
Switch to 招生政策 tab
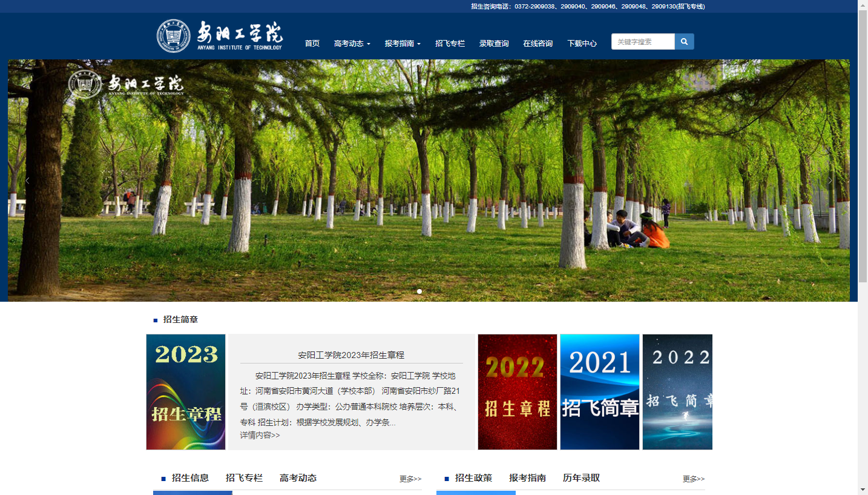[473, 478]
